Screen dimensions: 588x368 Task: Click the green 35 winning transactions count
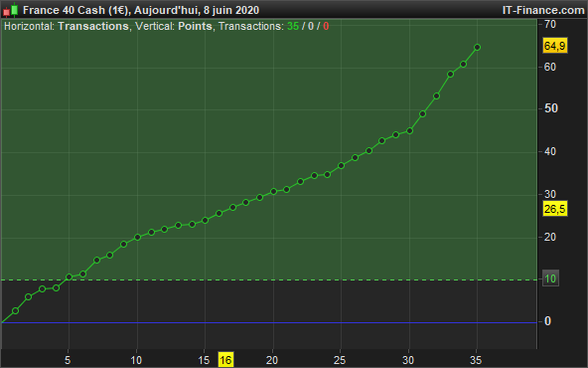click(293, 26)
